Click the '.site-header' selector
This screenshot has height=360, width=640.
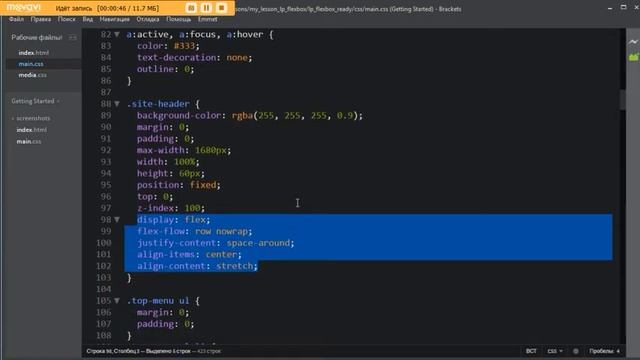click(x=158, y=104)
